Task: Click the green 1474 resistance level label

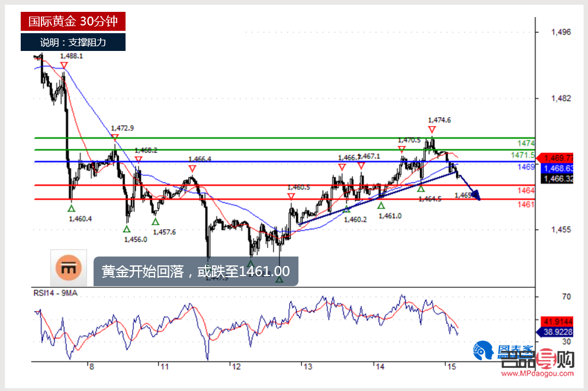Action: tap(526, 143)
